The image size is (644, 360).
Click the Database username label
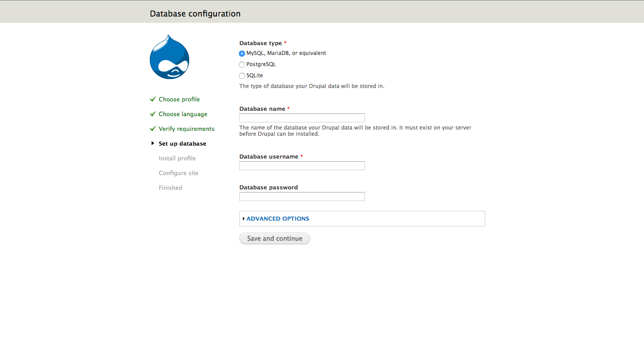click(x=269, y=157)
